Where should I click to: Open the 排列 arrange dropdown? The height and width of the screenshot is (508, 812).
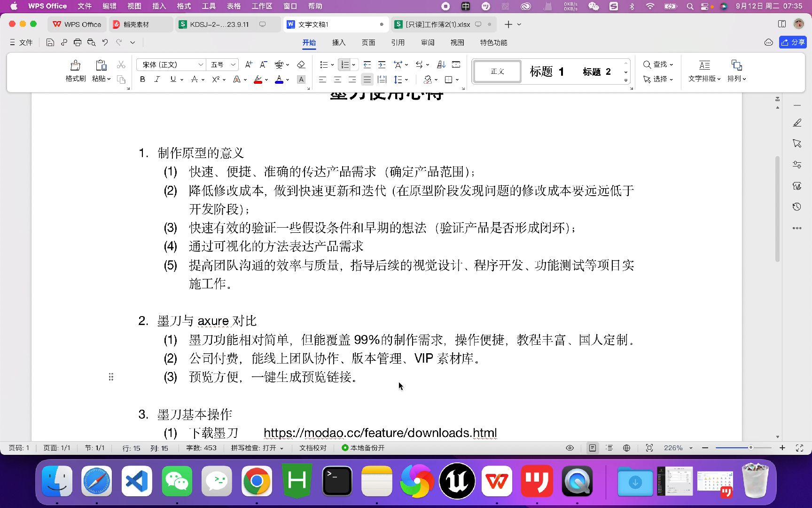[736, 71]
